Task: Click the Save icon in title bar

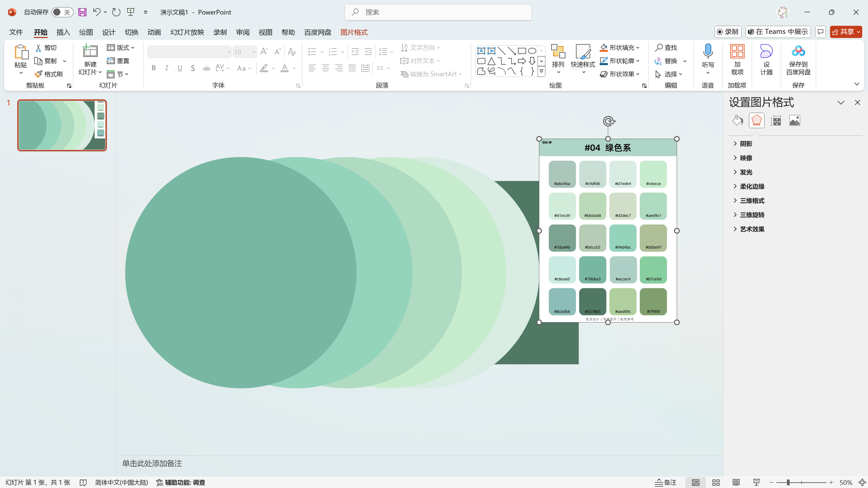Action: point(82,12)
